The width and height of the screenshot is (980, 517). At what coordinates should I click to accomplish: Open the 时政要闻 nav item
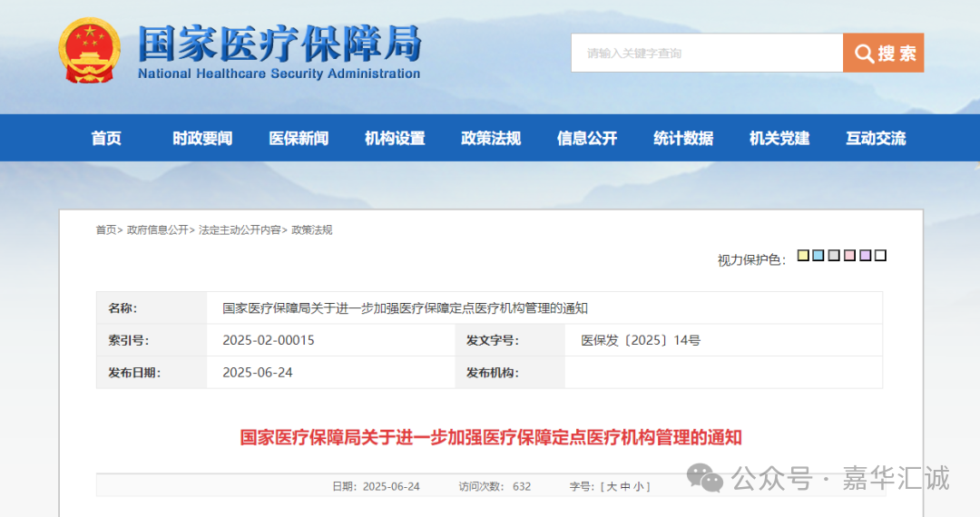click(202, 138)
